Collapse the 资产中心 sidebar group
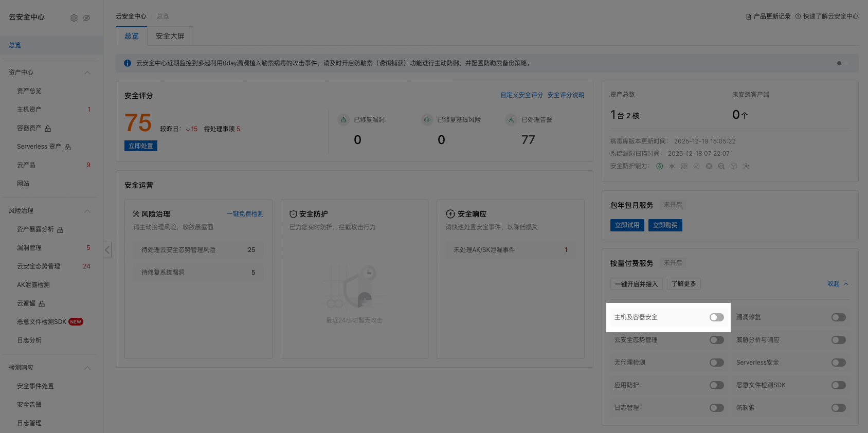The width and height of the screenshot is (868, 433). [87, 73]
